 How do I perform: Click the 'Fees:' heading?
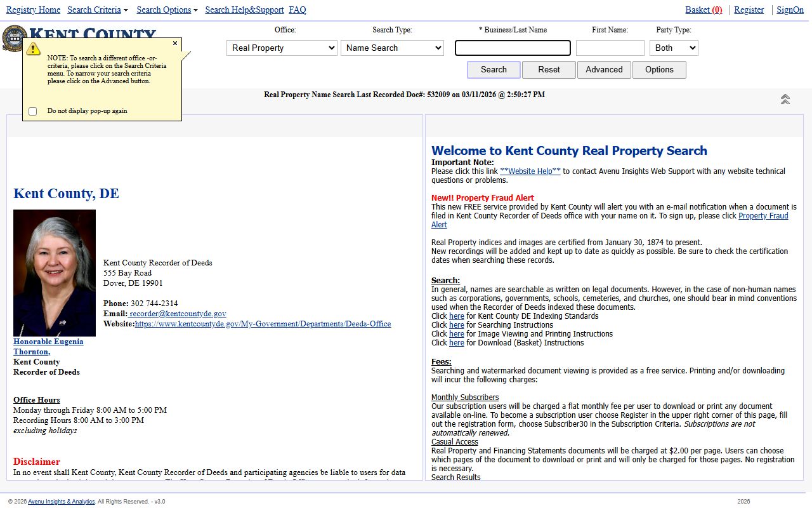pos(442,362)
